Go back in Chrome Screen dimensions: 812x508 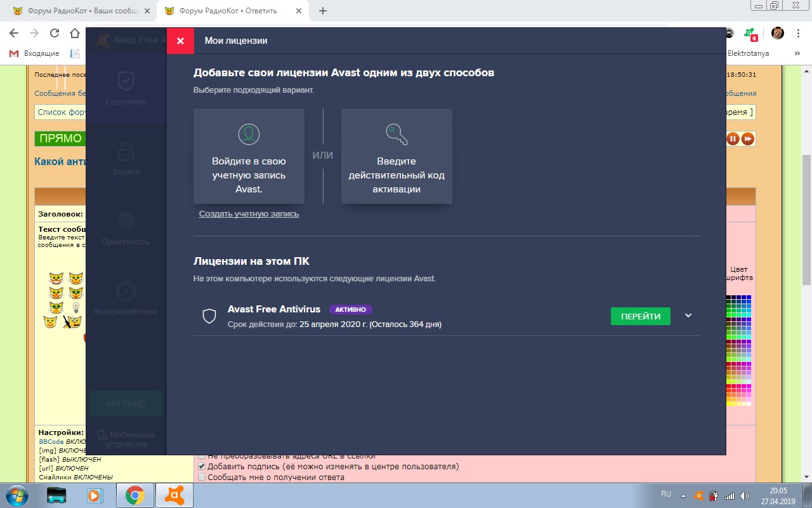[14, 33]
